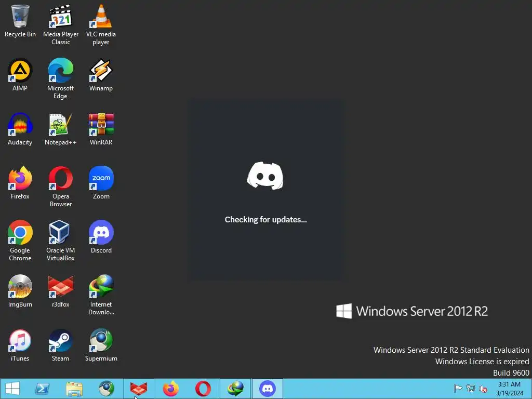Launch Media Player Classic desktop shortcut
532x399 pixels.
(x=61, y=24)
